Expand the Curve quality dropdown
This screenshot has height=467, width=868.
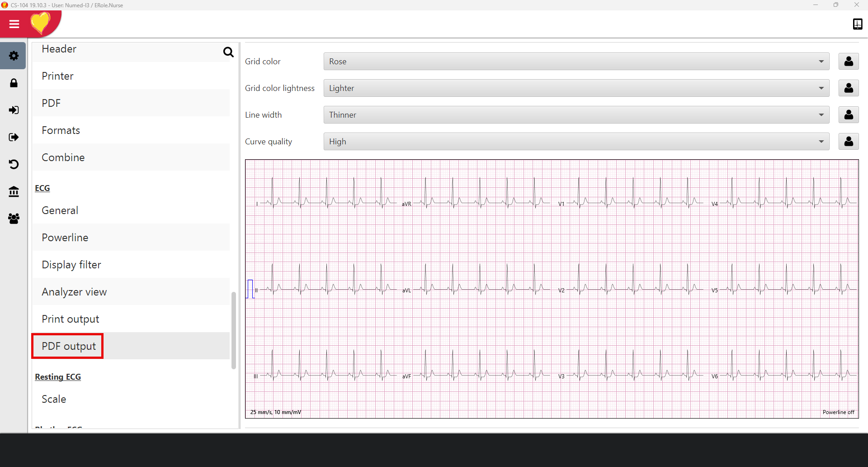(x=576, y=142)
